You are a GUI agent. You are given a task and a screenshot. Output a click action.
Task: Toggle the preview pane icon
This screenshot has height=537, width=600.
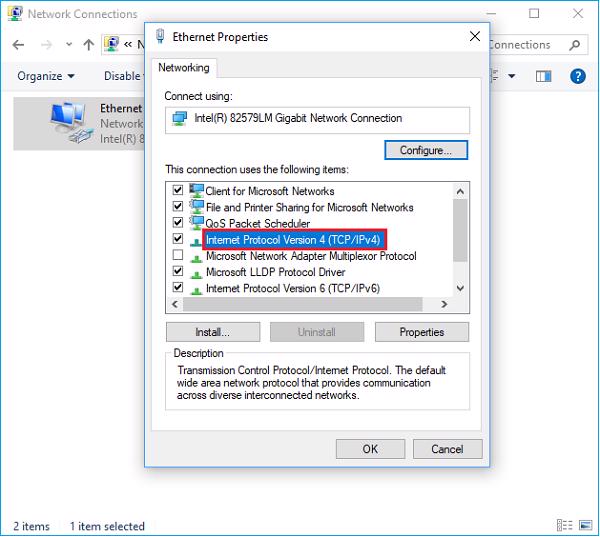pos(543,76)
